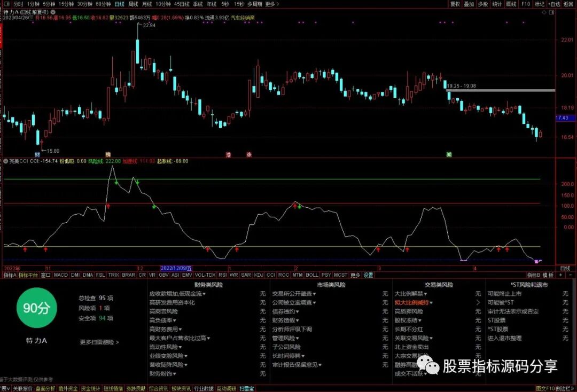The width and height of the screenshot is (577, 392).
Task: Open 扫雷宝 bottom tab
Action: tap(246, 388)
